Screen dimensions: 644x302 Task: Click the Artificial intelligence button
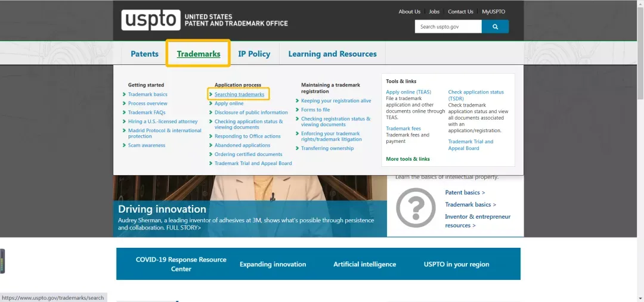pyautogui.click(x=365, y=264)
